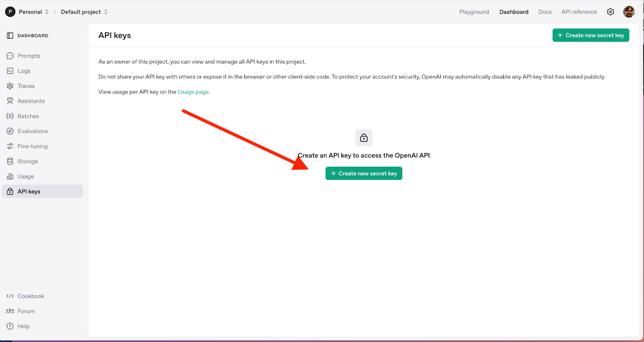
Task: Select Storage in the sidebar menu
Action: [x=42, y=161]
